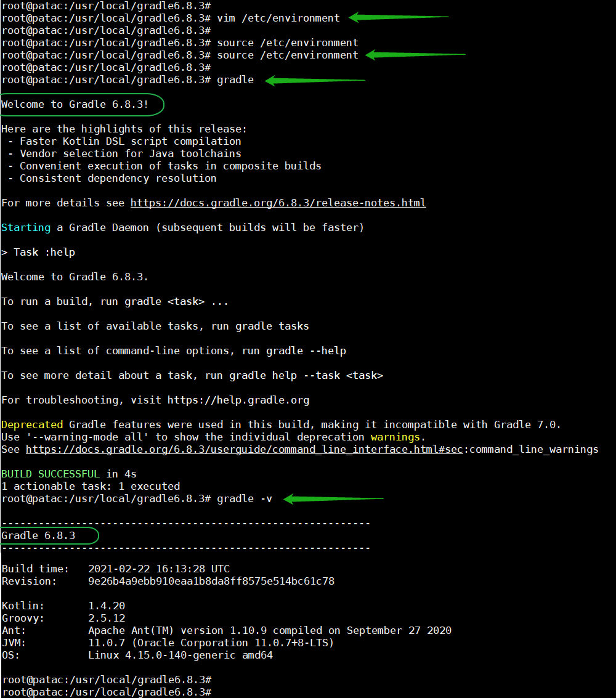Click 'Convenient execution of tasks in composite builds'

tap(171, 166)
